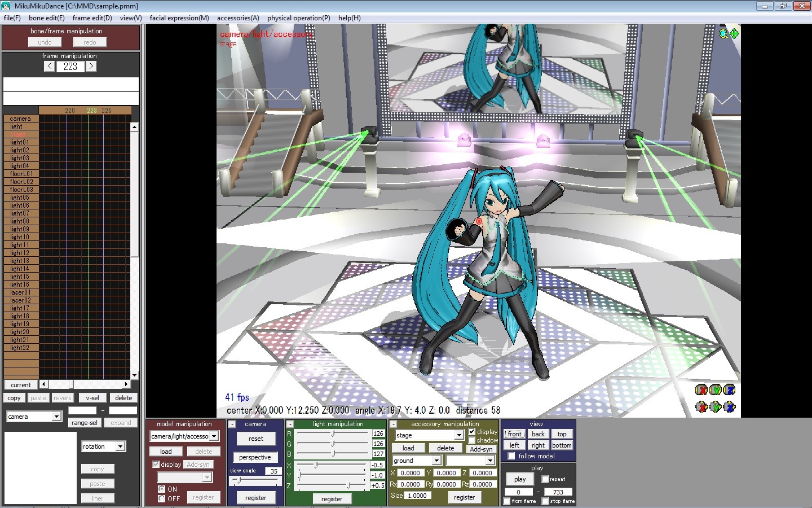Click the bottom-row blue Z axis icon
The width and height of the screenshot is (812, 508).
729,406
